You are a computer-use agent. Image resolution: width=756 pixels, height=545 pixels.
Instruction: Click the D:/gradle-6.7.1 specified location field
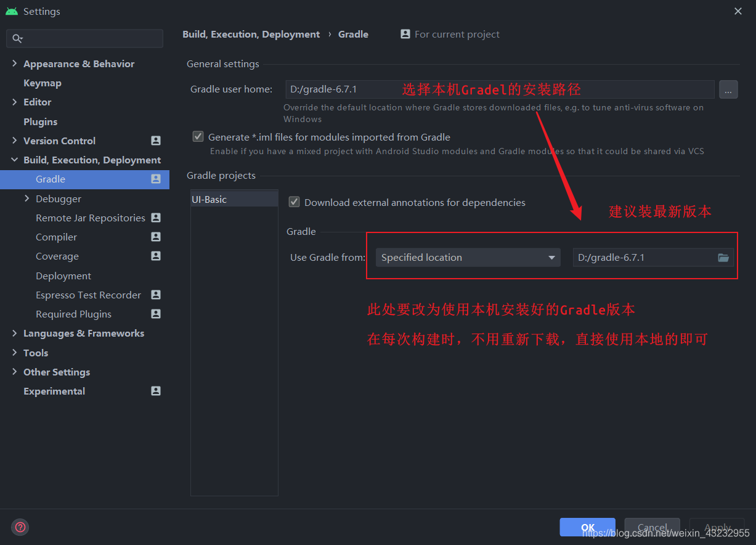point(653,258)
